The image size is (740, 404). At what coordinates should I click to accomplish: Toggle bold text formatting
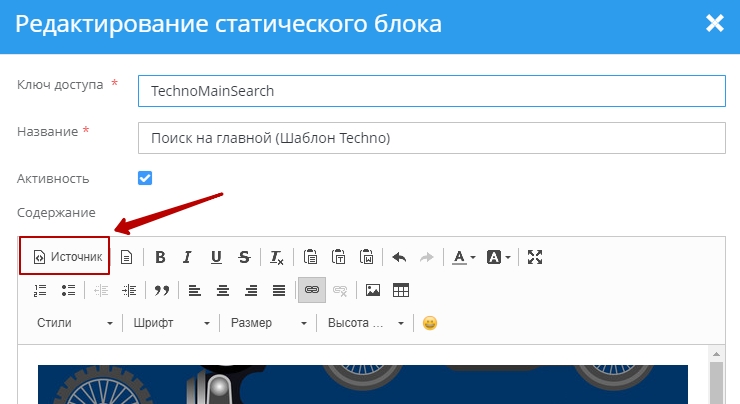click(x=160, y=257)
